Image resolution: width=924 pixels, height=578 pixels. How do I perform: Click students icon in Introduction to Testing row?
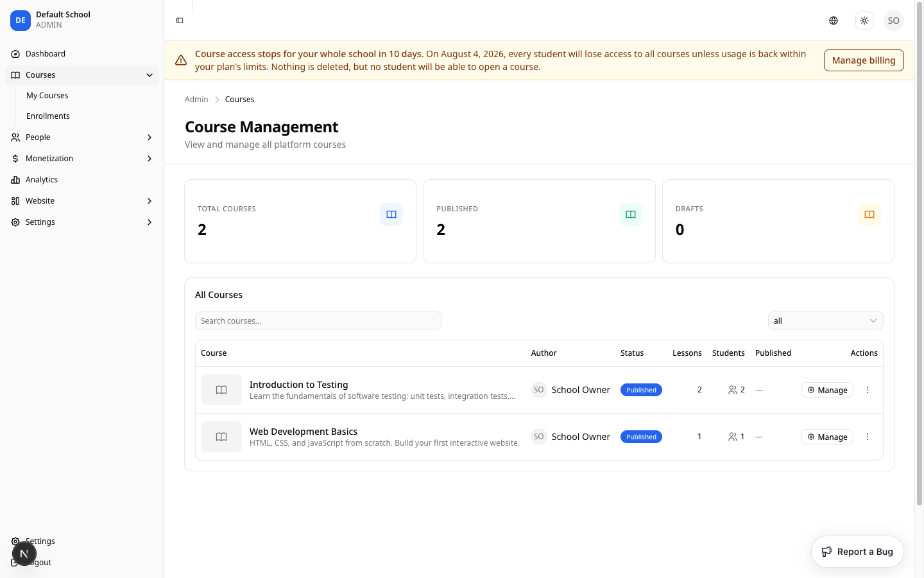[733, 390]
